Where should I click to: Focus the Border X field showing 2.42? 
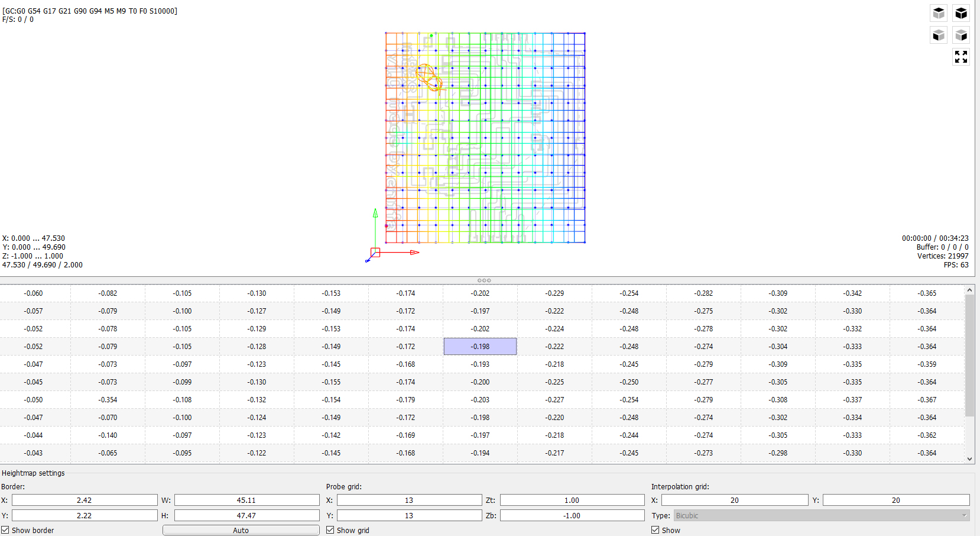pyautogui.click(x=85, y=500)
